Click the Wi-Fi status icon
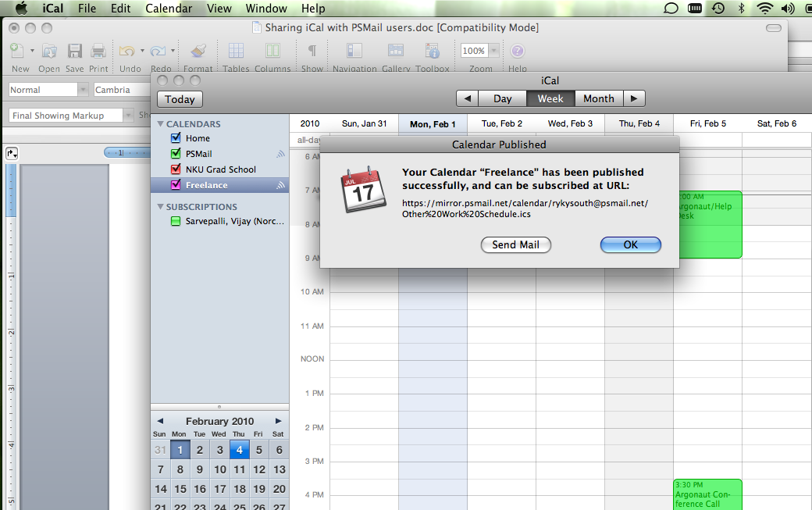This screenshot has height=510, width=812. click(x=764, y=9)
